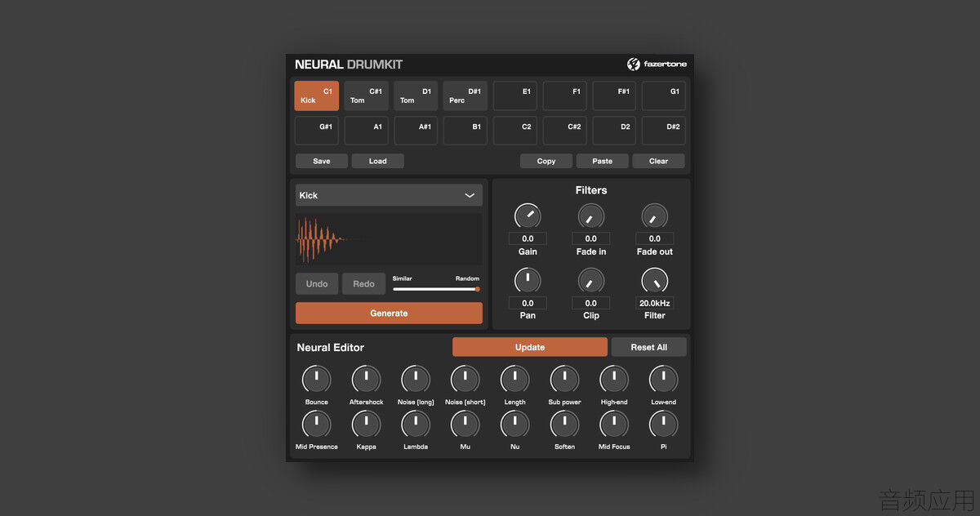980x516 pixels.
Task: Click the Save button
Action: (x=322, y=161)
